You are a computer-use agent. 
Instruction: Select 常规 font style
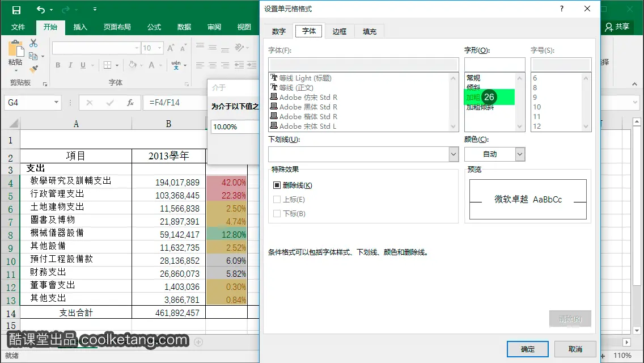click(x=473, y=78)
